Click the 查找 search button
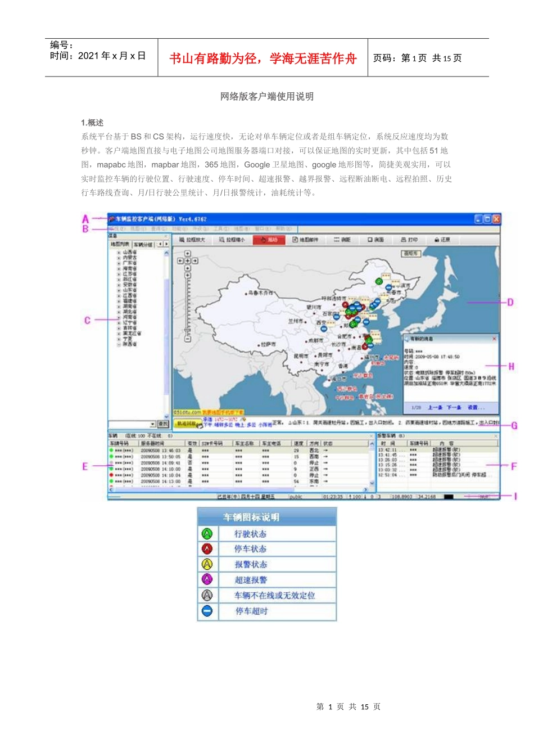 click(x=162, y=424)
